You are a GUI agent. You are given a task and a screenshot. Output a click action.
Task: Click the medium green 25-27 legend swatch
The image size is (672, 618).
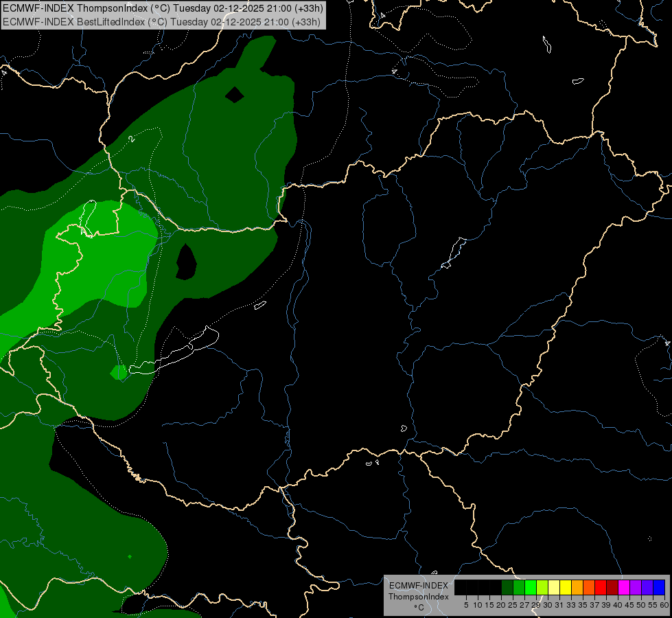tap(519, 587)
